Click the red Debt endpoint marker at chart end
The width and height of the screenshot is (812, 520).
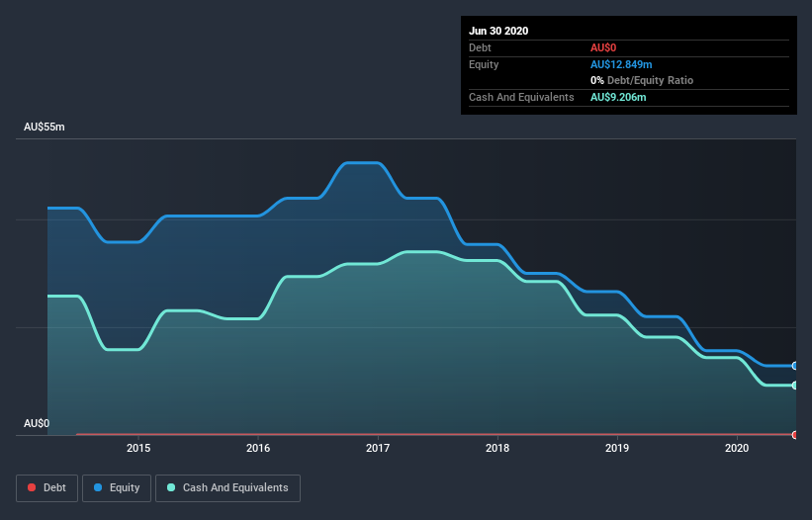point(795,435)
